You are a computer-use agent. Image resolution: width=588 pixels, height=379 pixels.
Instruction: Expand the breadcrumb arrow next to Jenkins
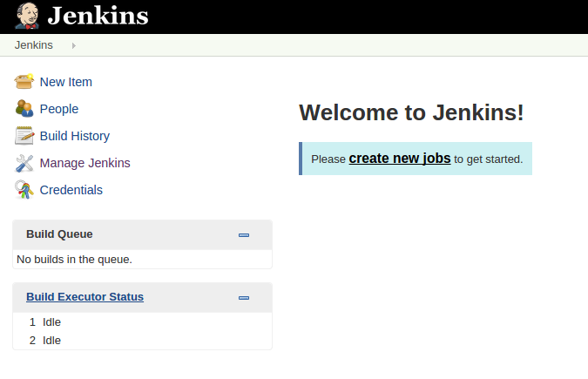pyautogui.click(x=74, y=45)
